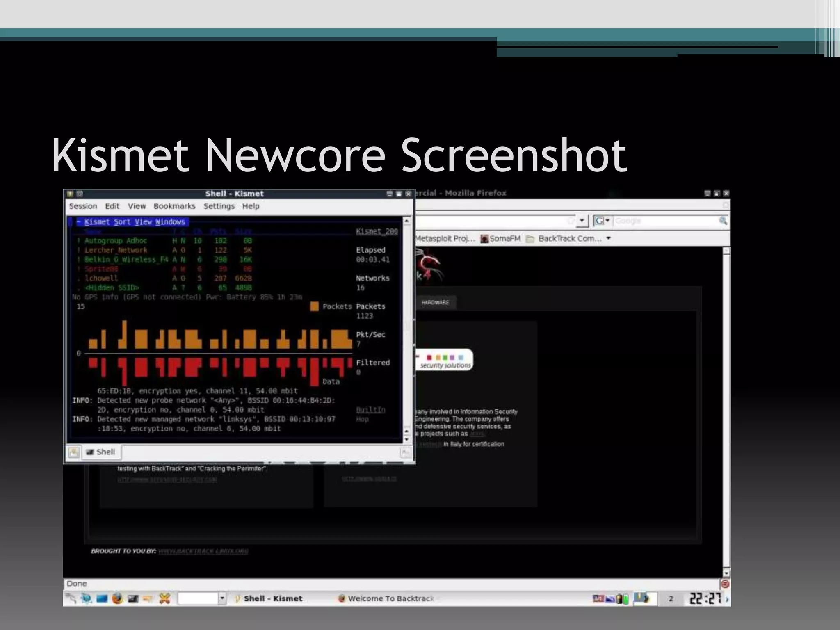Viewport: 840px width, 630px height.
Task: Expand the bookmarks toolbar overflow arrow
Action: pyautogui.click(x=609, y=238)
